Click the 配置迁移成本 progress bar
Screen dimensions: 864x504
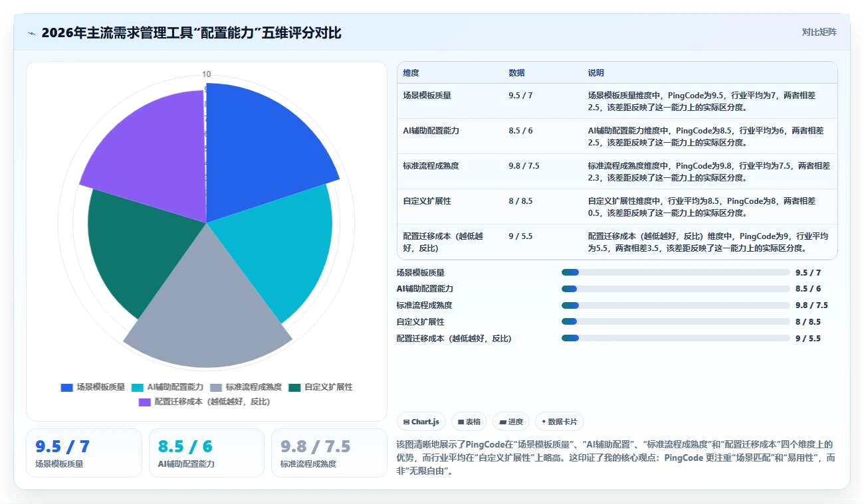(x=676, y=338)
